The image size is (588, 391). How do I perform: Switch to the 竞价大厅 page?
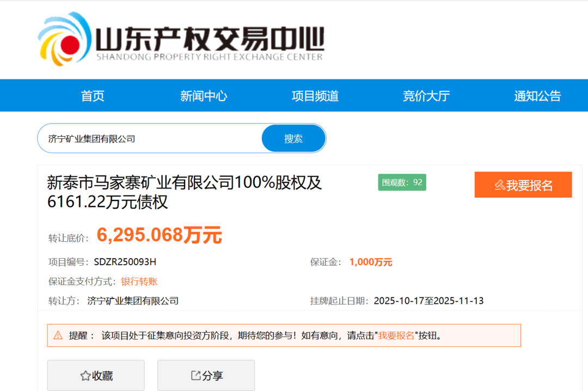(426, 96)
